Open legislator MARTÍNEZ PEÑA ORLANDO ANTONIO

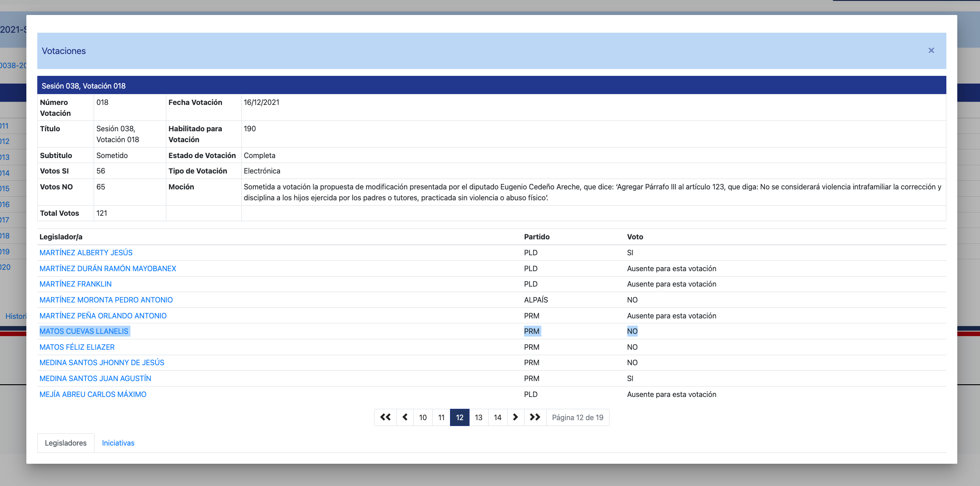pyautogui.click(x=103, y=316)
